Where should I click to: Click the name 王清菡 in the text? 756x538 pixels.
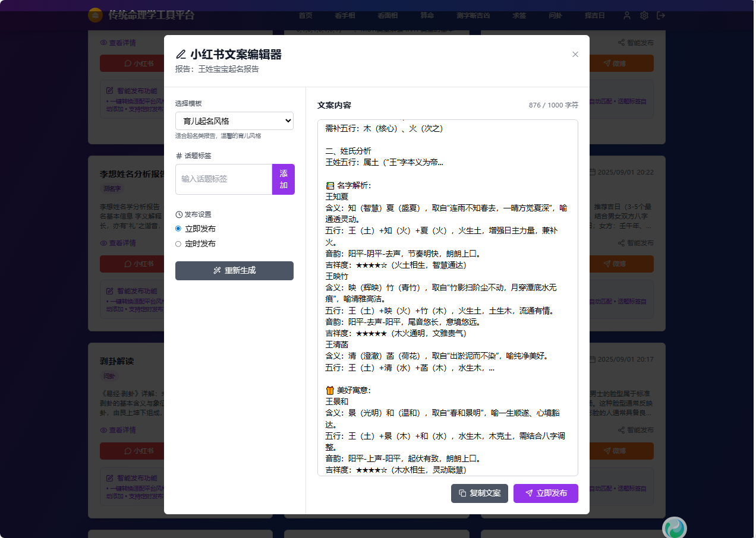[336, 344]
